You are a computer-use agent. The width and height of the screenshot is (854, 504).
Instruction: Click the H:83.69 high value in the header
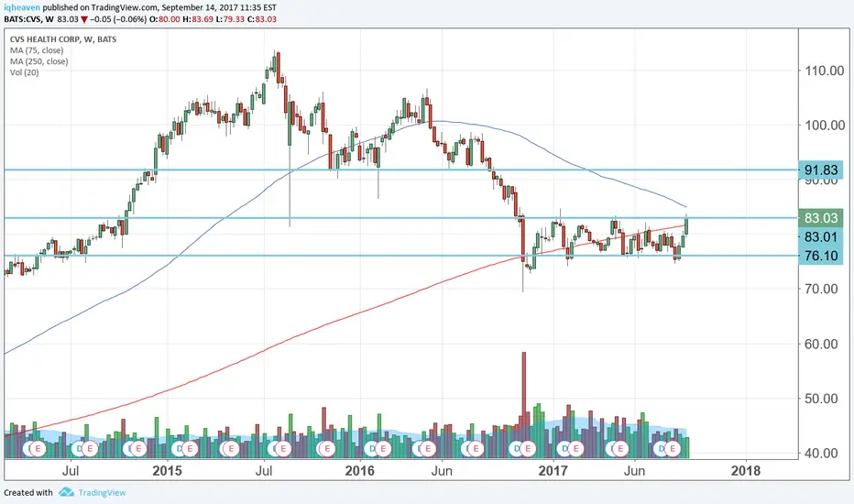(x=198, y=19)
